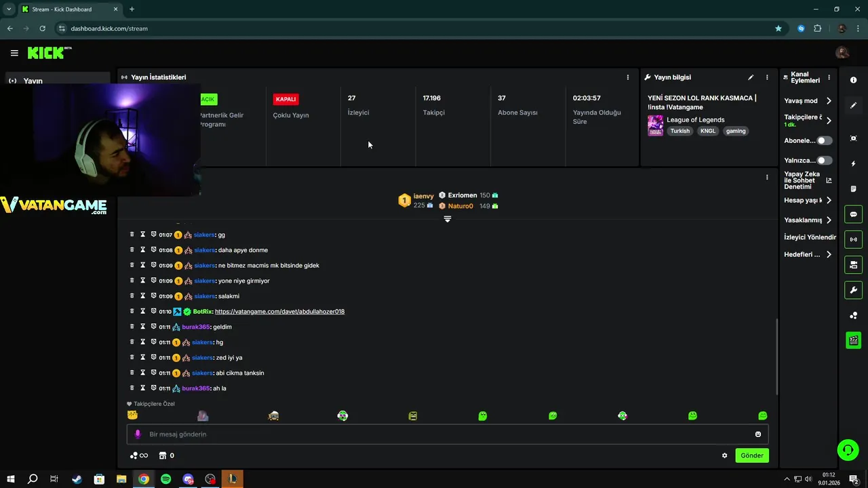This screenshot has width=868, height=488.
Task: Click the chat vertical scrollbar
Action: 776,356
